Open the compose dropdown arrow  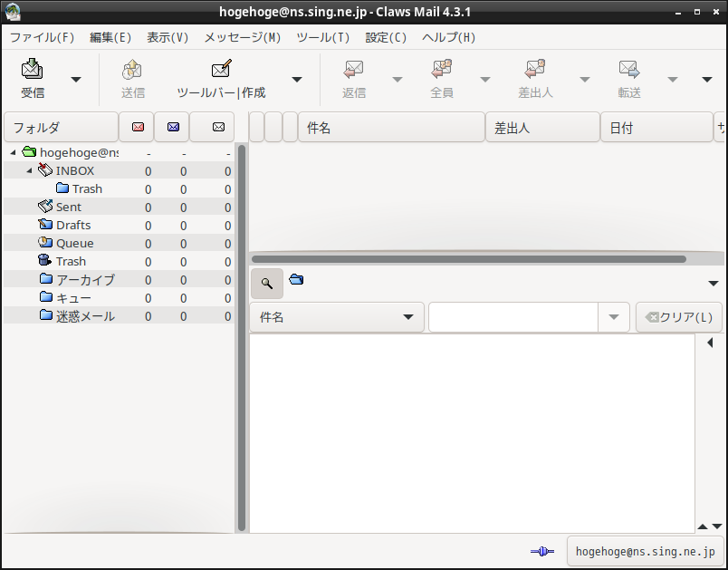point(297,80)
